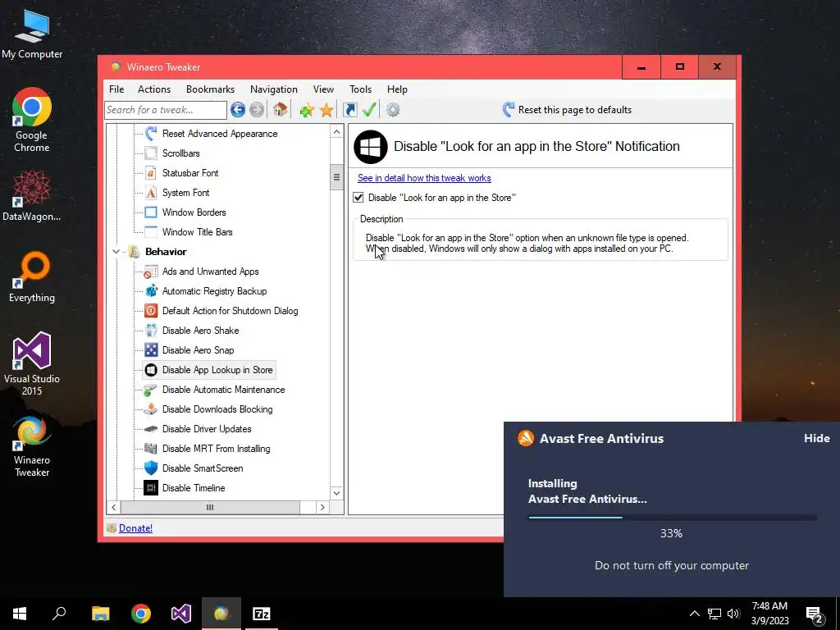Screen dimensions: 840x630
Task: Select Disable Timeline tweak
Action: (x=194, y=488)
